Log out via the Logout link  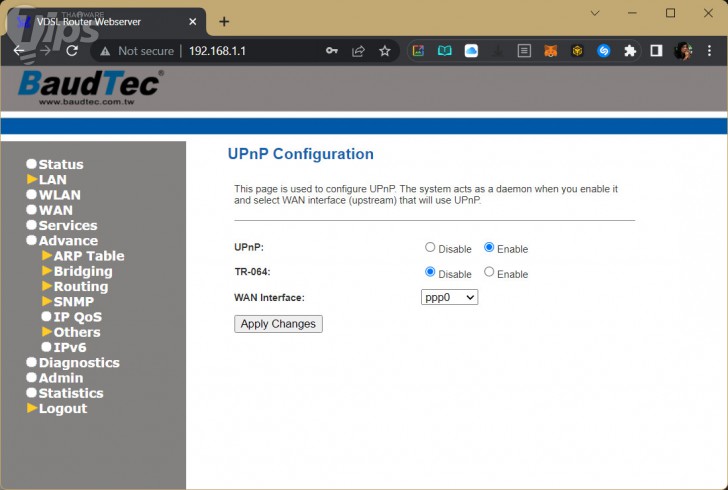point(63,409)
